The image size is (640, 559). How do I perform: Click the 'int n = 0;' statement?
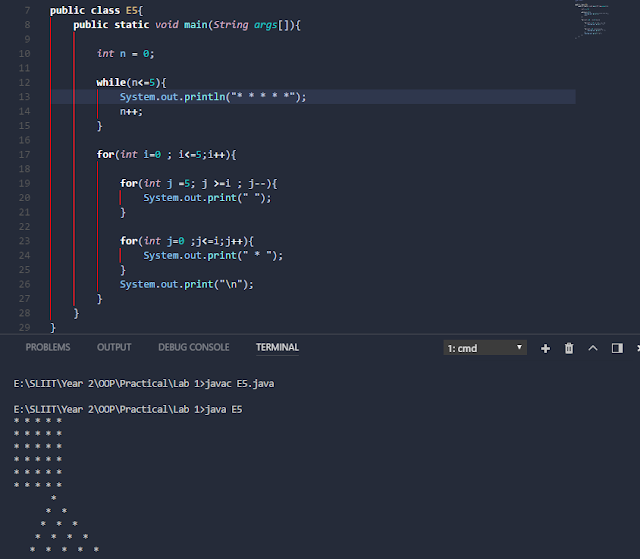125,54
